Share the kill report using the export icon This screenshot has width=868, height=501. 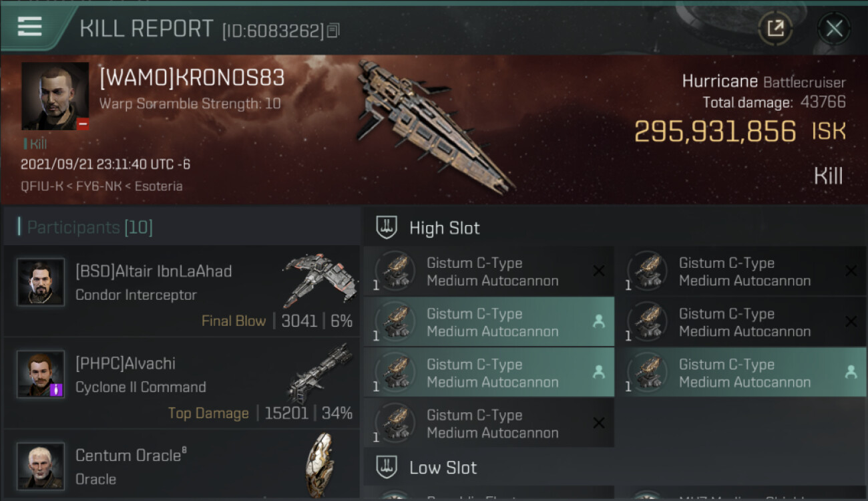pyautogui.click(x=775, y=28)
